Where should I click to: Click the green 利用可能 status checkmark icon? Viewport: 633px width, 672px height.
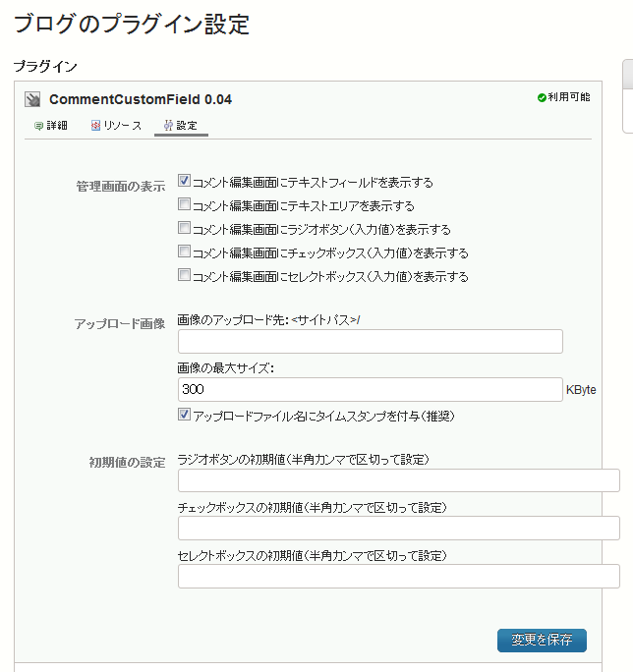(x=542, y=97)
